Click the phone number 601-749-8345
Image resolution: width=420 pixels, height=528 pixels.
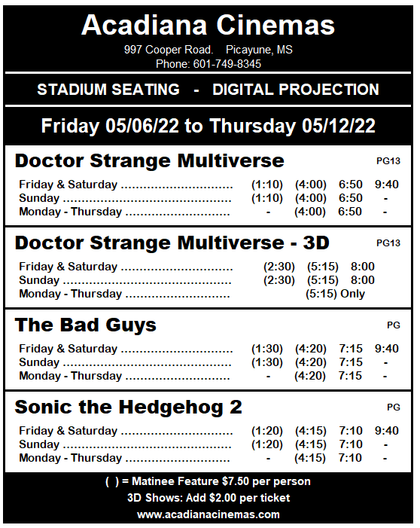[x=227, y=64]
